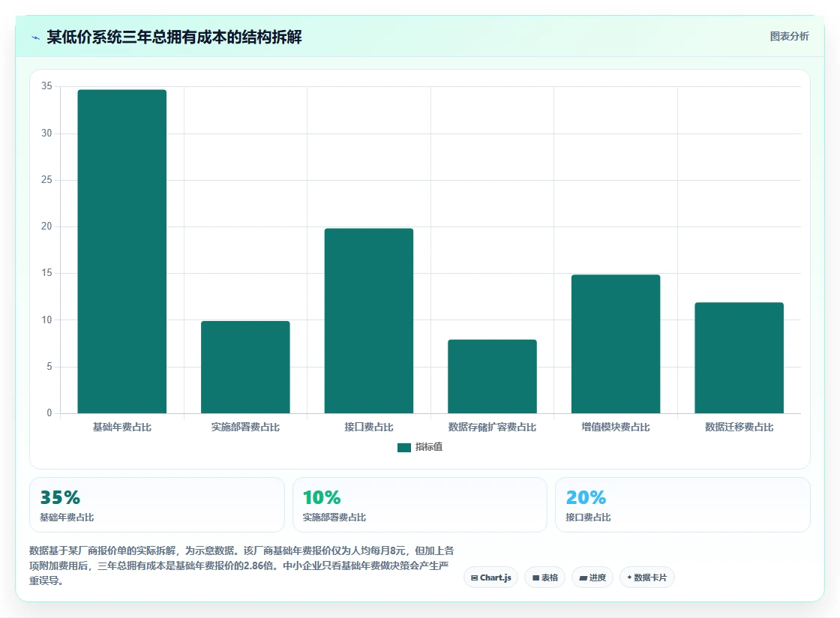Select the 数据存储扩容费占比 bar

(x=492, y=376)
